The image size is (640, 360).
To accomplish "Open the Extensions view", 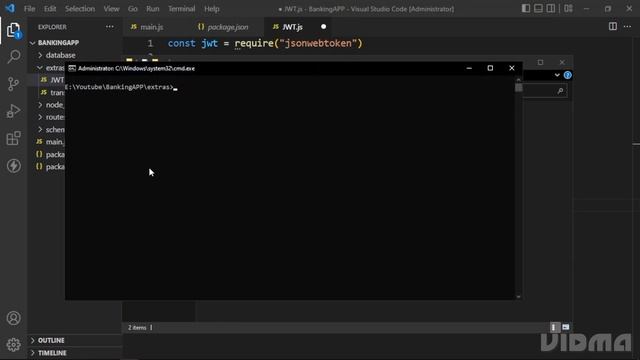I will (x=13, y=138).
